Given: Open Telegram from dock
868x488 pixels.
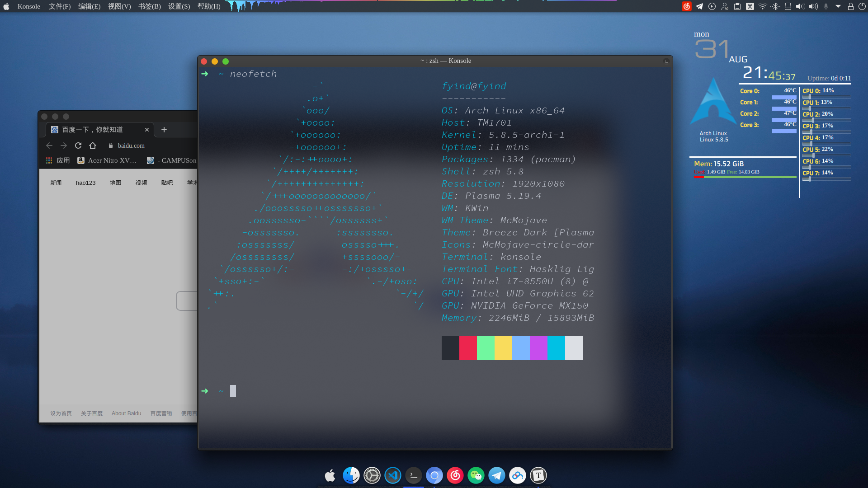Looking at the screenshot, I should (x=497, y=475).
